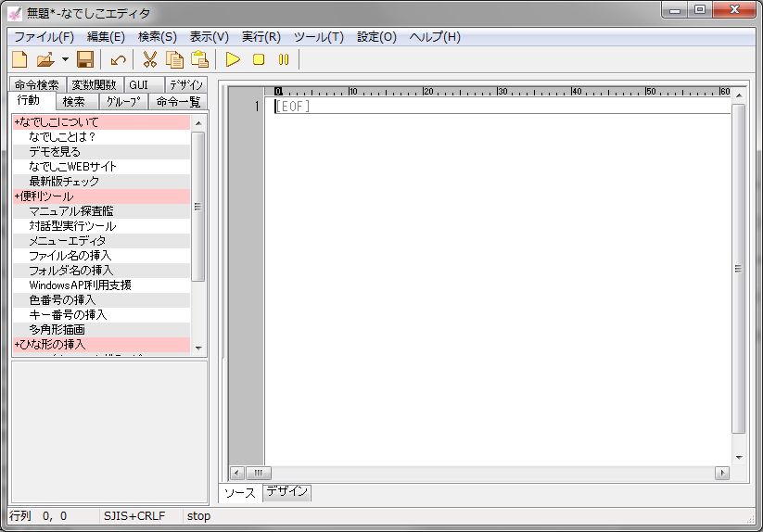Image resolution: width=763 pixels, height=532 pixels.
Task: Expand the +ひな形の挿入 group
Action: pos(101,344)
